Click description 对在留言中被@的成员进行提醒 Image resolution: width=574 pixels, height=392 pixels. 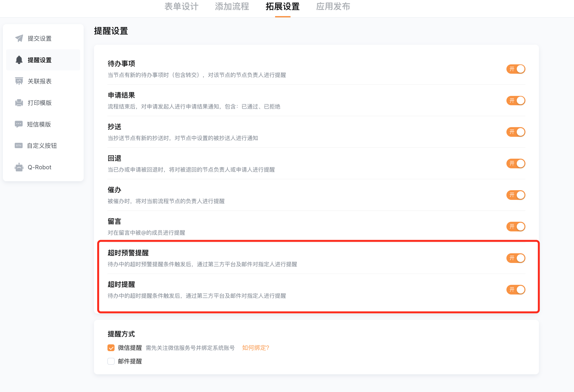(146, 233)
